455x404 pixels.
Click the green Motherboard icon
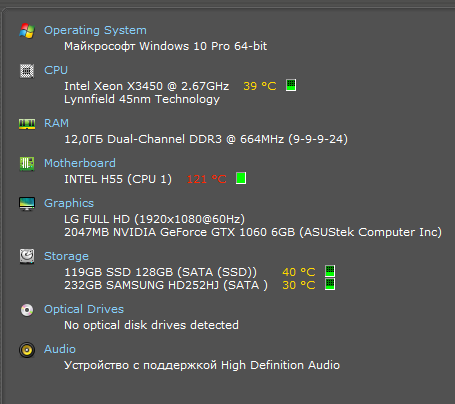pos(27,164)
